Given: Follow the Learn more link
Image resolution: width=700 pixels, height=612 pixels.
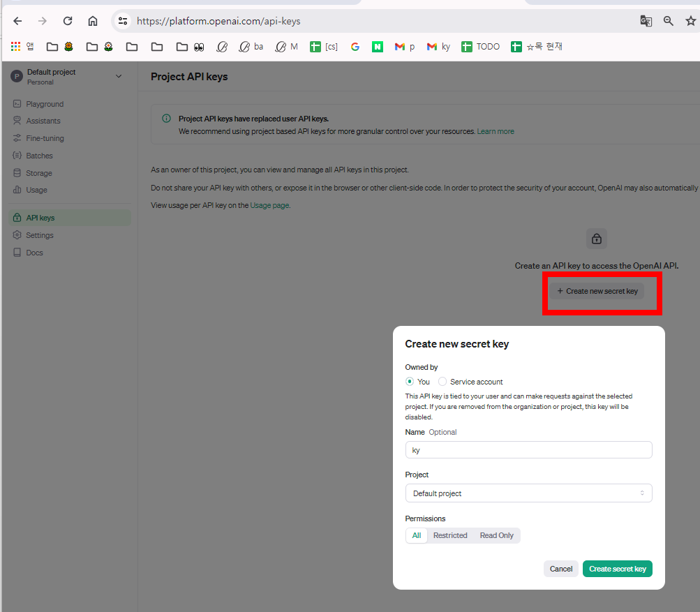Looking at the screenshot, I should coord(496,131).
